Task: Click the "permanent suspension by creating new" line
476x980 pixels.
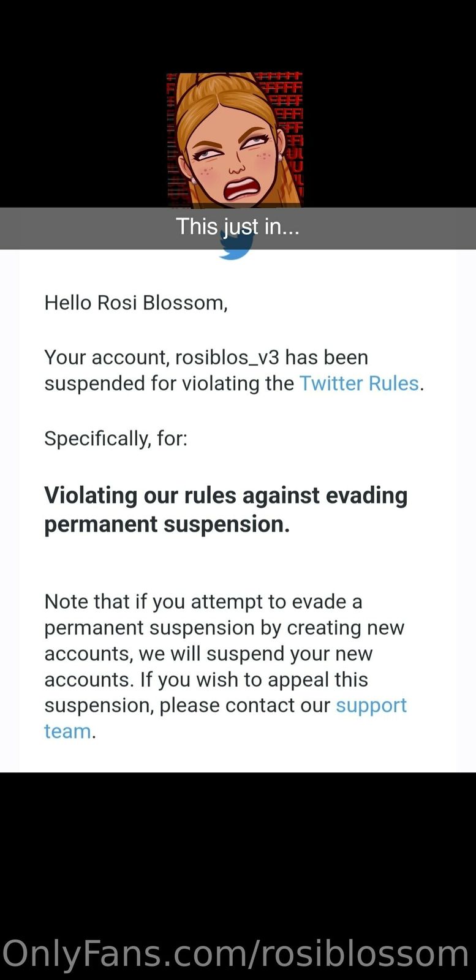Action: (x=224, y=628)
